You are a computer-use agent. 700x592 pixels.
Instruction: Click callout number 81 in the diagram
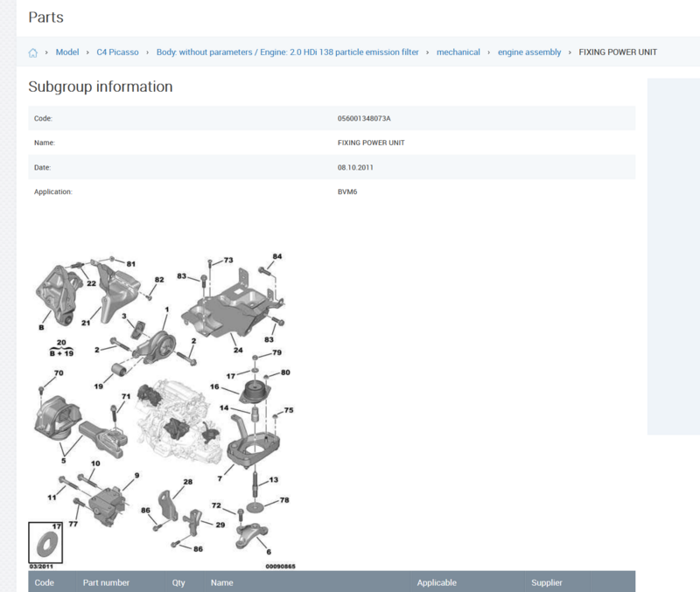pyautogui.click(x=130, y=264)
